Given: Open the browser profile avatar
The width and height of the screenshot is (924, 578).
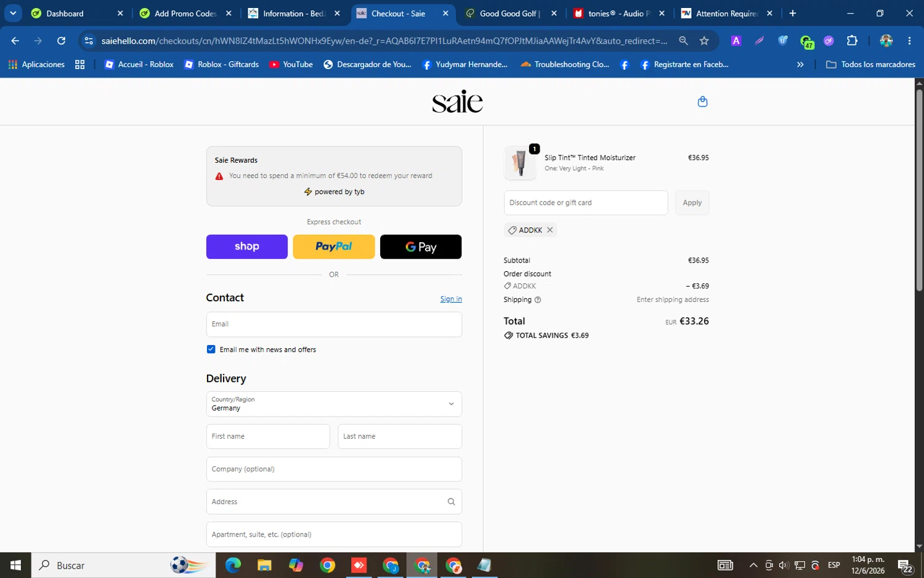Looking at the screenshot, I should click(x=886, y=41).
